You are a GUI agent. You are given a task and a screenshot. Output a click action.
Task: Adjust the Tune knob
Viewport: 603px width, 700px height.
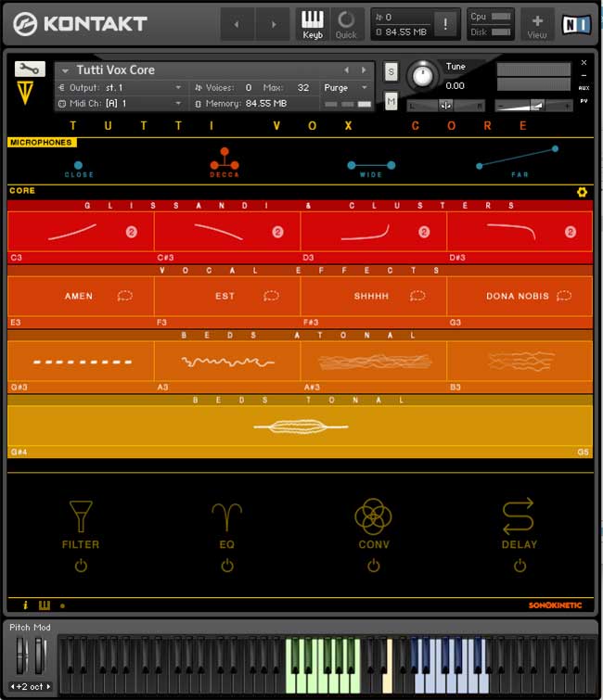(x=424, y=76)
